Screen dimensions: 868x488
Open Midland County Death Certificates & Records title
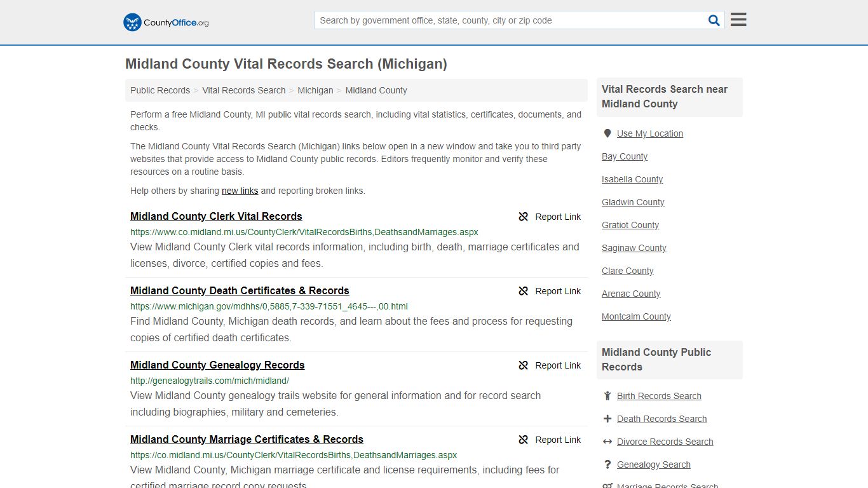(240, 290)
